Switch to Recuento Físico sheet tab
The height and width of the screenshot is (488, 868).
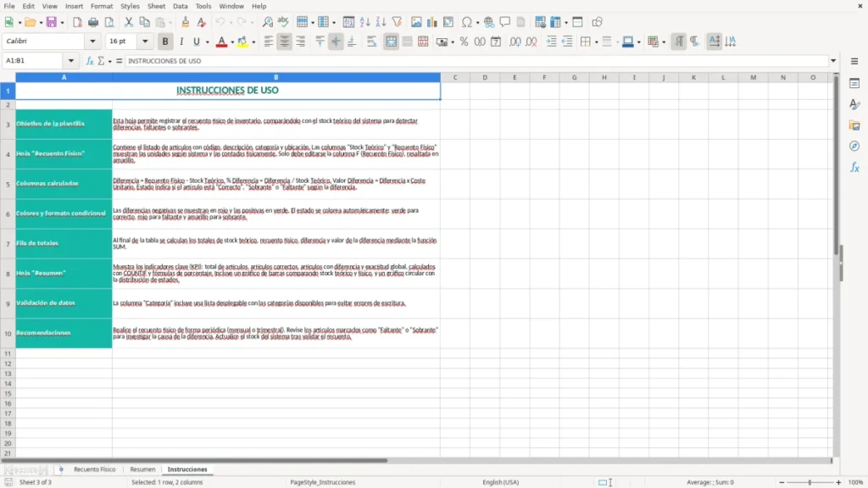95,469
